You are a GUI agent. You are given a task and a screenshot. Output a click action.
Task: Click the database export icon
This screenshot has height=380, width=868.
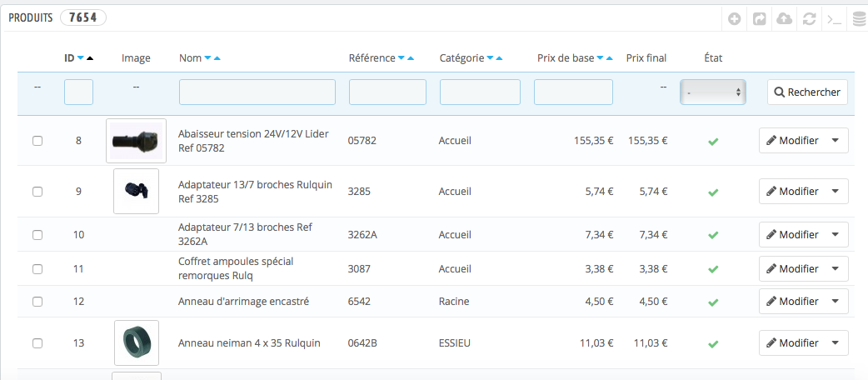click(x=859, y=19)
